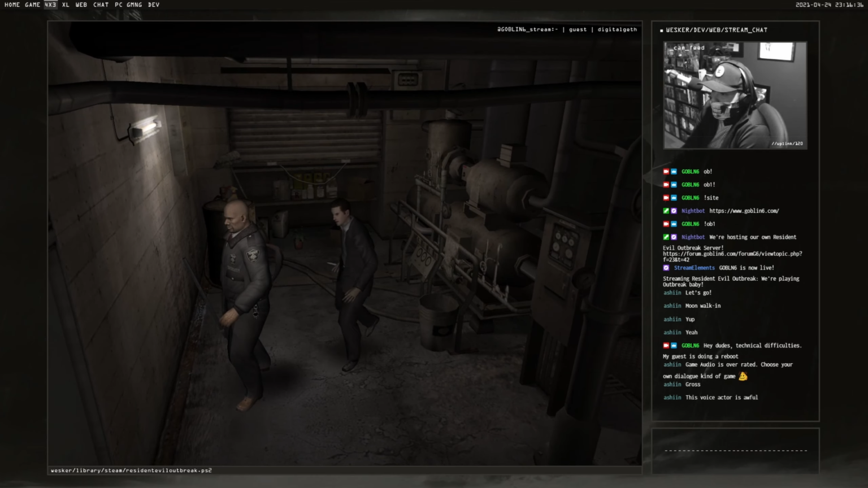Click the "//uplink/120" label on the cam feed

(787, 143)
